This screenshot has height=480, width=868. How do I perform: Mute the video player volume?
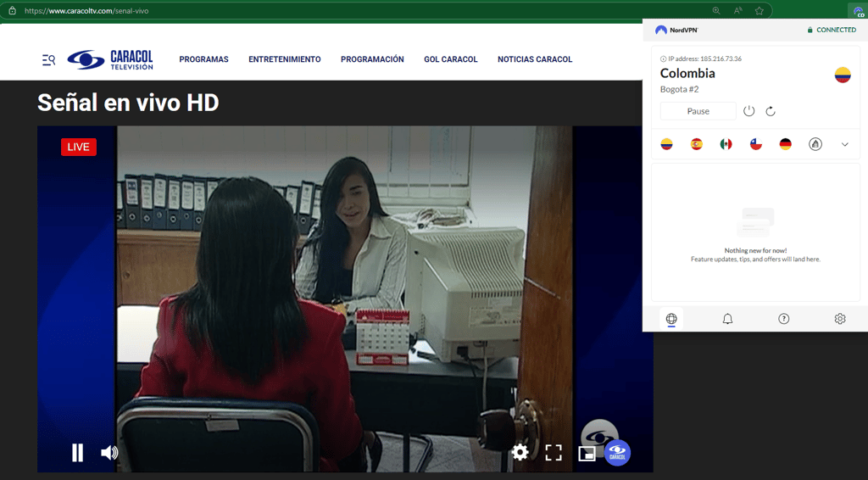pyautogui.click(x=109, y=453)
